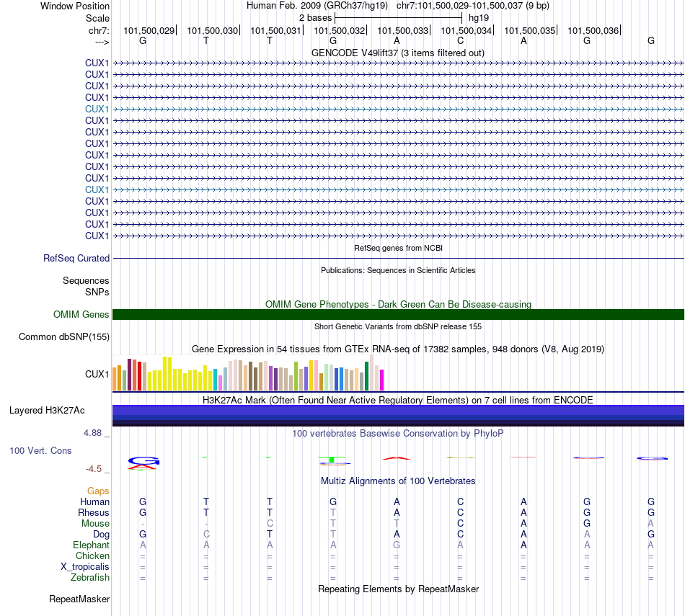The width and height of the screenshot is (685, 616).
Task: Click the Dog alignment row label
Action: tap(102, 535)
